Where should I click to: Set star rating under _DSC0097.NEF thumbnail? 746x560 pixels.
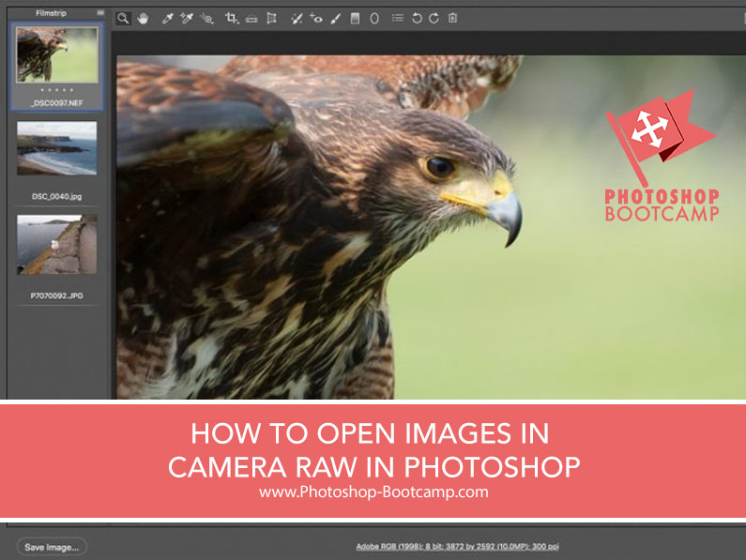57,90
